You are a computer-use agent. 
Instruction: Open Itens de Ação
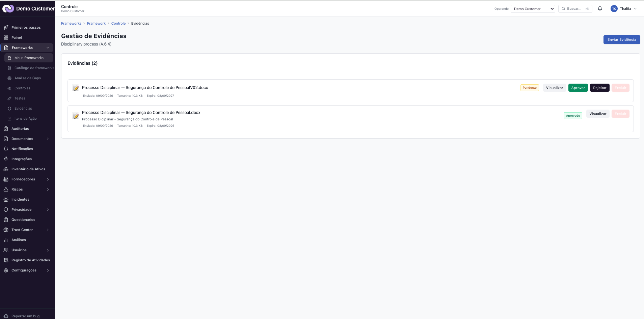click(29, 118)
